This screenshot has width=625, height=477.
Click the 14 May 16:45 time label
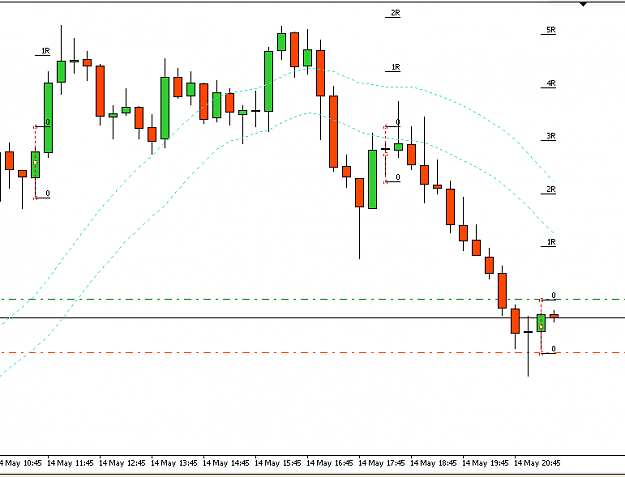coord(330,463)
